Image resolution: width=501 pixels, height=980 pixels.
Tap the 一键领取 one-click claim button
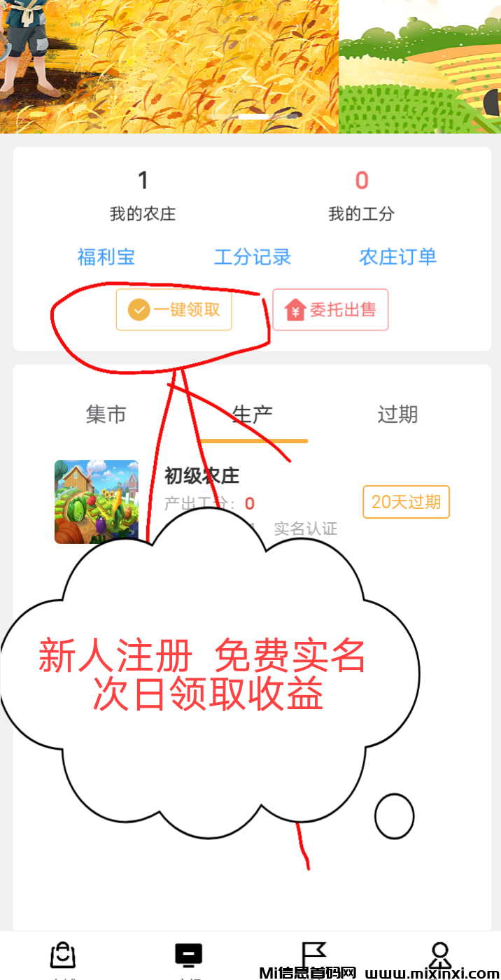[x=174, y=309]
